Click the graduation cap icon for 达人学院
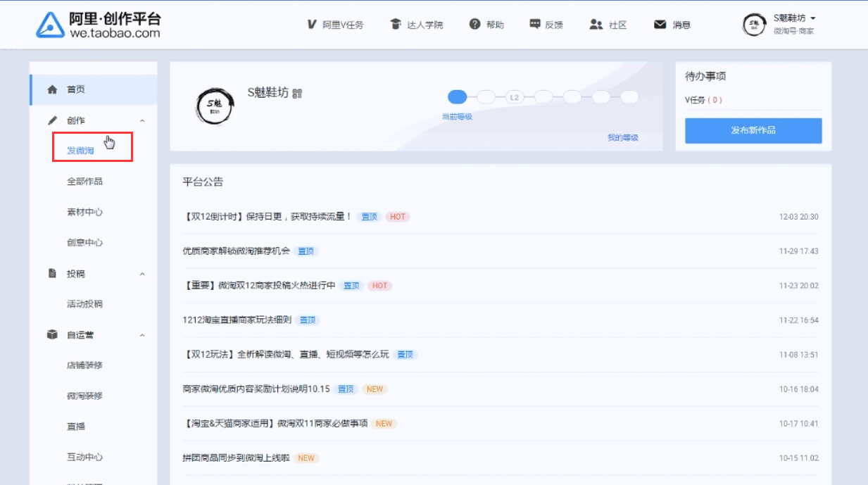Viewport: 868px width, 485px height. 396,25
